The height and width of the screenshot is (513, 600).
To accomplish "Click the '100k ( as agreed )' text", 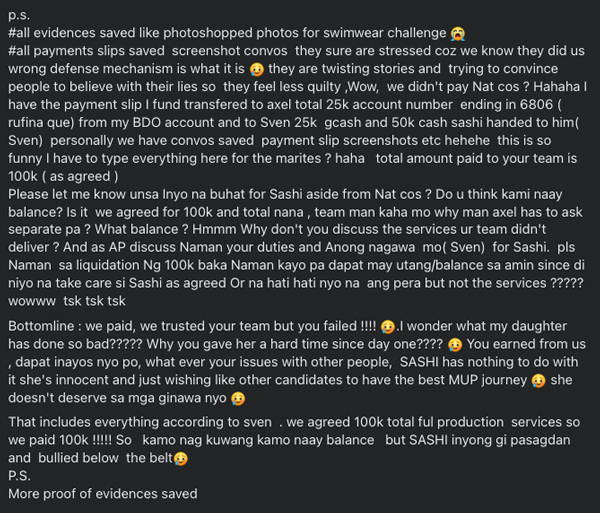I will tap(63, 176).
